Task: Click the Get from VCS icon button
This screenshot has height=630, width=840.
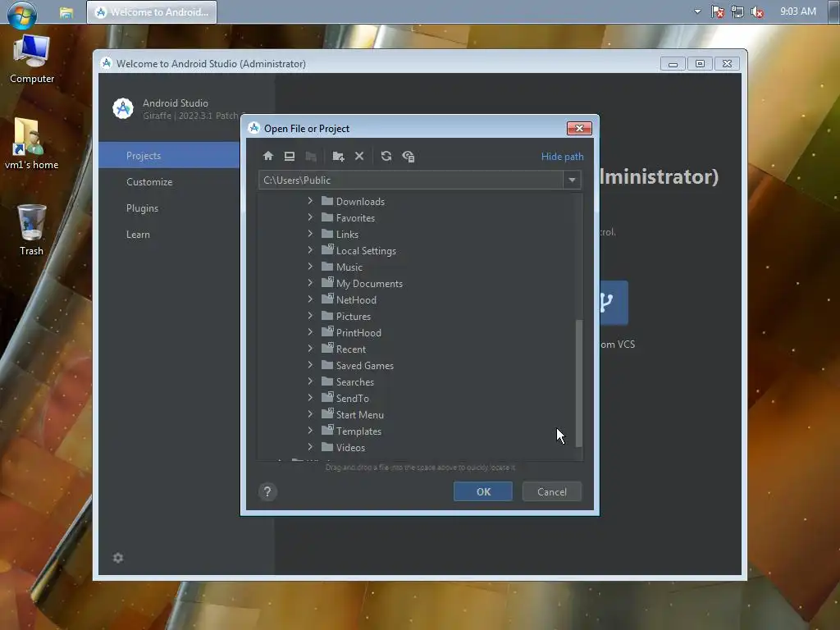Action: [x=614, y=303]
